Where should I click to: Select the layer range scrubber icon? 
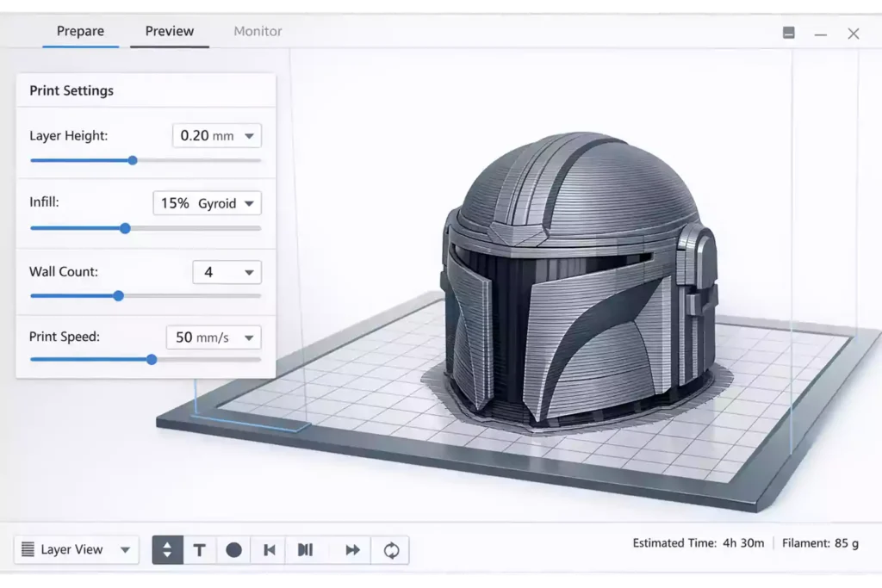167,549
